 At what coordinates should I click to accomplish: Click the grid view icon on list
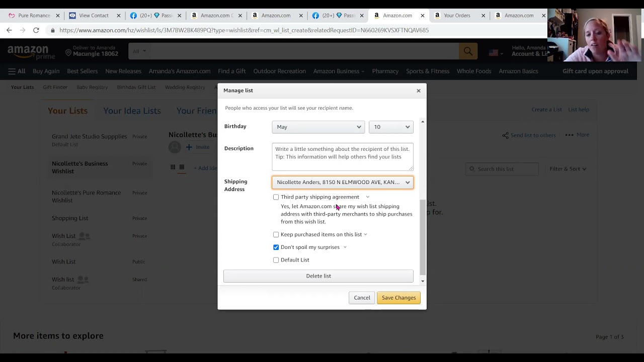tap(173, 167)
